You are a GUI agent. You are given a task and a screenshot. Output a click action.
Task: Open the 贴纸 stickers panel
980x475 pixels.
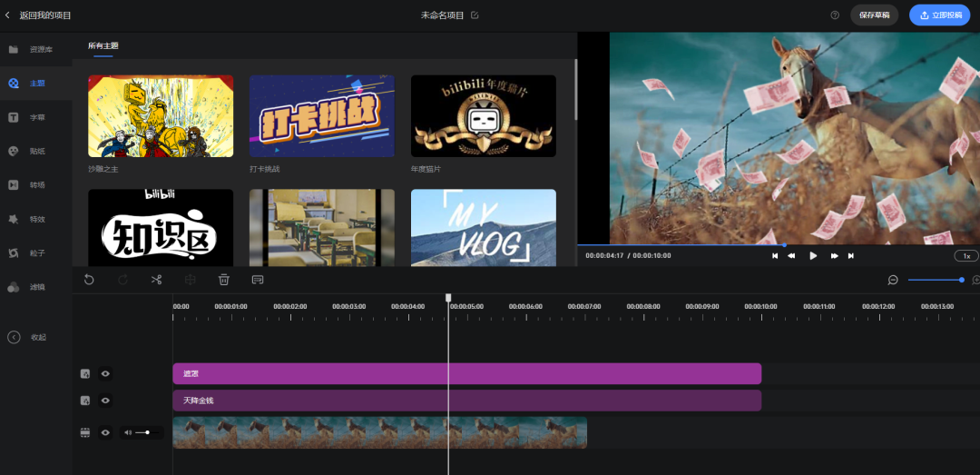coord(36,151)
